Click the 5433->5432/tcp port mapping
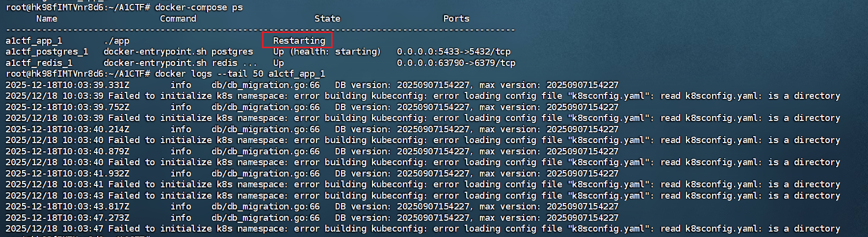Screen dimensions: 868x237 tap(453, 52)
